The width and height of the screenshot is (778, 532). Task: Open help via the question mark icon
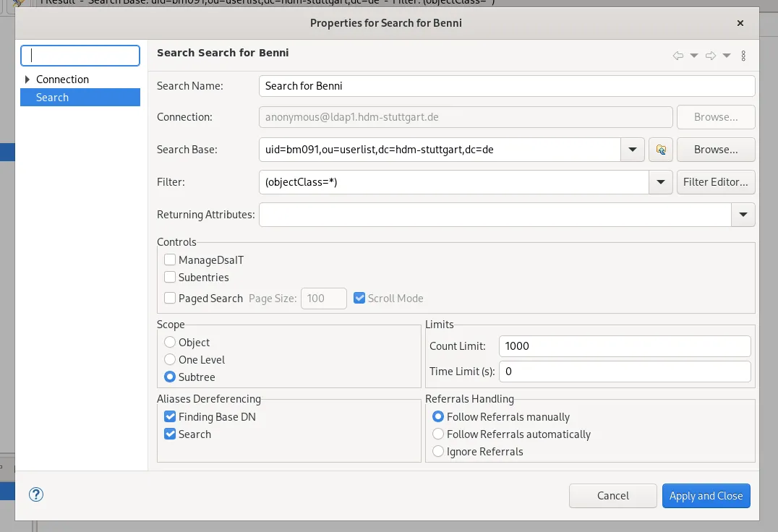(35, 494)
